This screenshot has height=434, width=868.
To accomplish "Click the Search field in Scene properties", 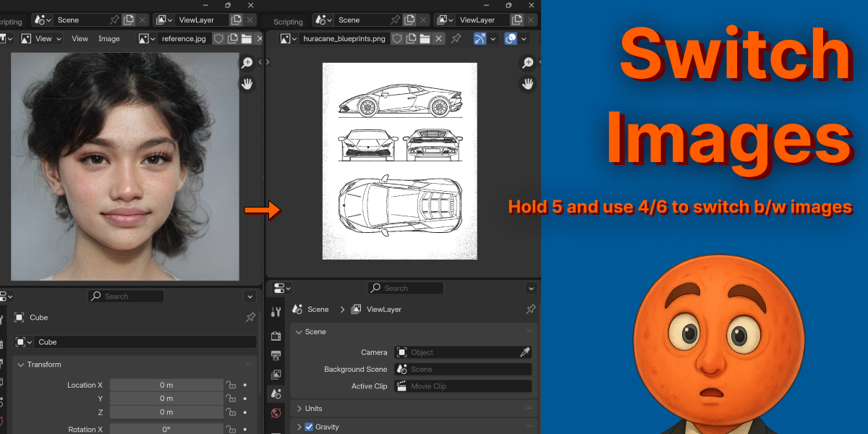I will tap(406, 288).
